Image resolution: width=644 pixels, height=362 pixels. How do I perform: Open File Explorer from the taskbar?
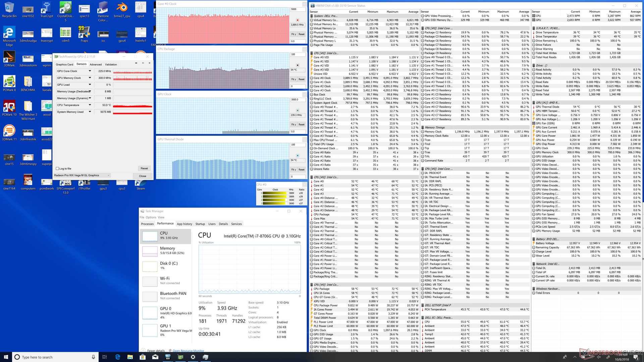point(130,357)
